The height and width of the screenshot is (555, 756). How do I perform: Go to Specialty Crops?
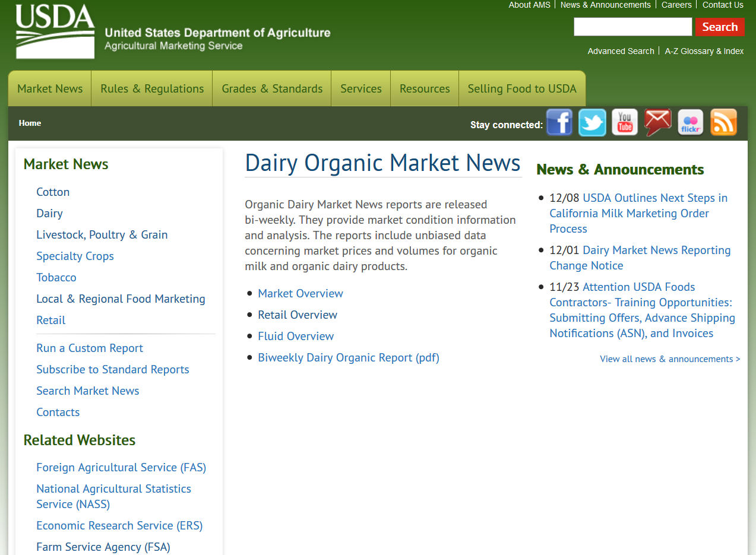[x=75, y=256]
